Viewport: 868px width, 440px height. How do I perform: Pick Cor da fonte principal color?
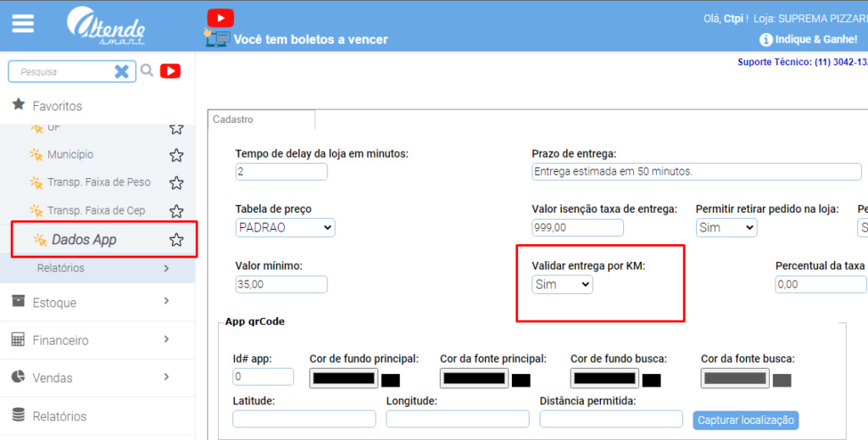(x=475, y=379)
